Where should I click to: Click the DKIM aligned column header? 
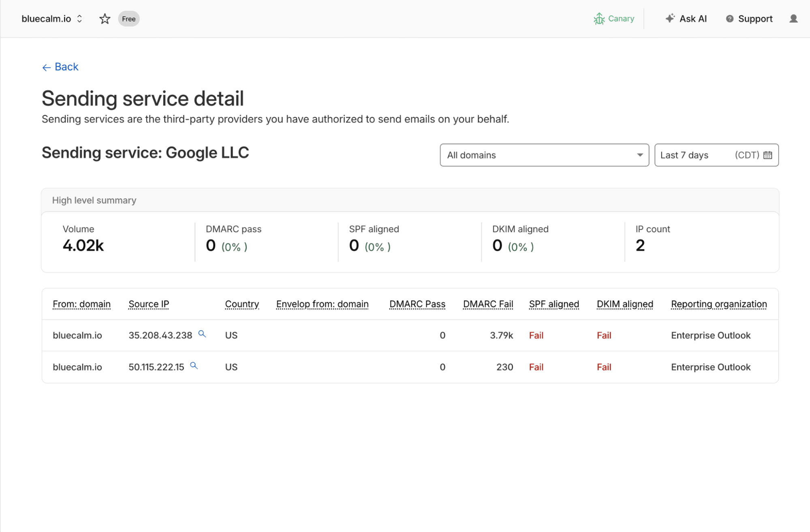tap(625, 304)
